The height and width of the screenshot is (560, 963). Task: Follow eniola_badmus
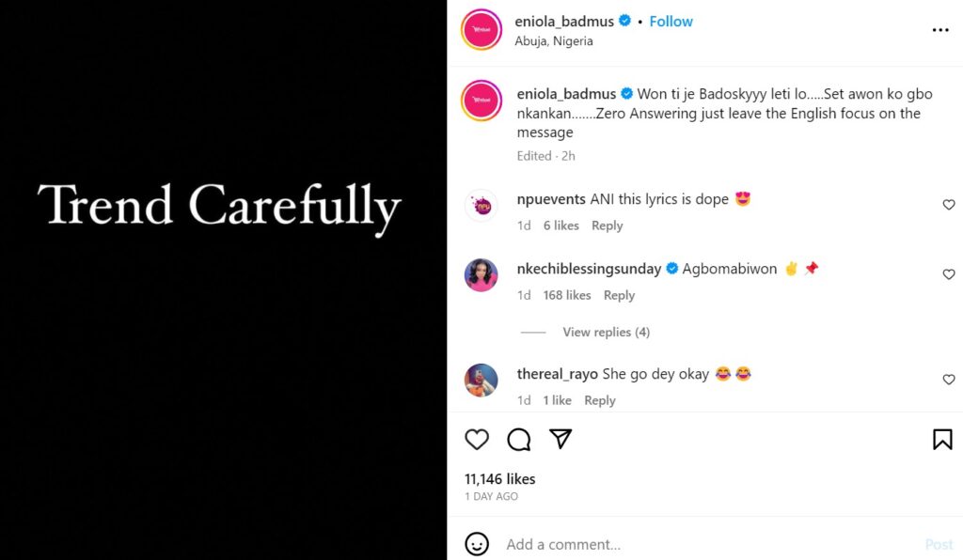[671, 21]
